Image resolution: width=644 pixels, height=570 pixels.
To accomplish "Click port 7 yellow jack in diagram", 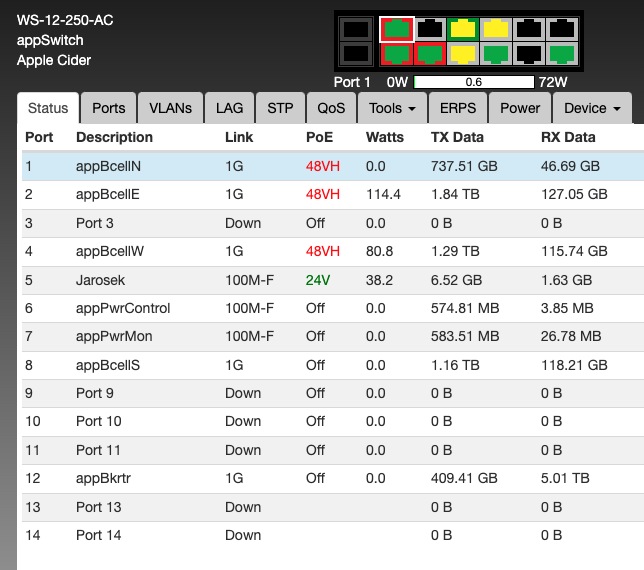I will (496, 29).
